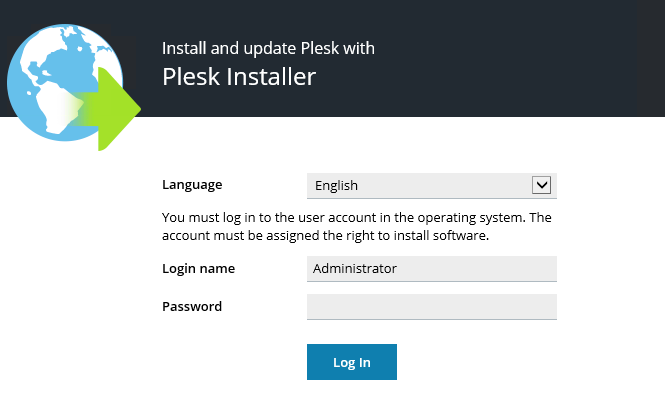The width and height of the screenshot is (665, 399).
Task: Open the Language dropdown showing English
Action: tap(431, 186)
